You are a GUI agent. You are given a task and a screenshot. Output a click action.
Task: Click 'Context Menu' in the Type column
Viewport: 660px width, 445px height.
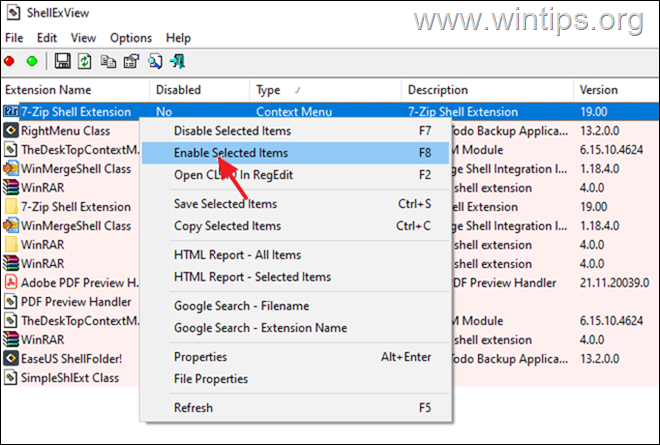(294, 112)
